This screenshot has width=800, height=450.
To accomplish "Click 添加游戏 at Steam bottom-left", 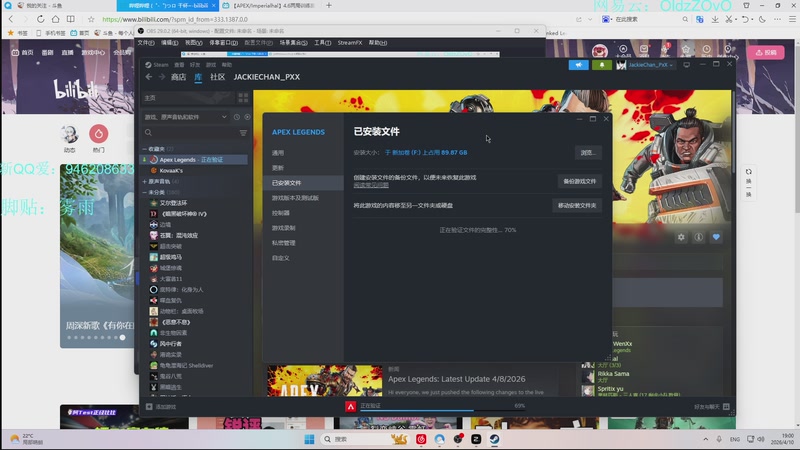I will point(161,407).
